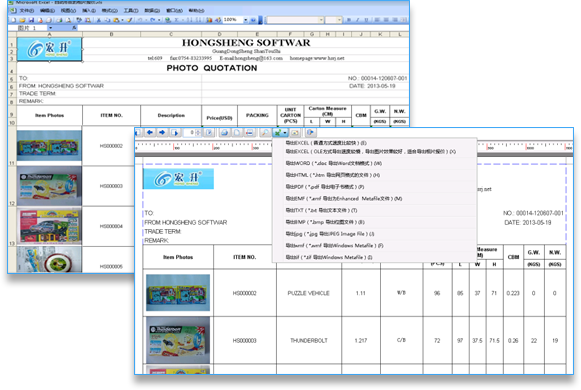
Task: Click the blue next page arrow
Action: click(162, 132)
